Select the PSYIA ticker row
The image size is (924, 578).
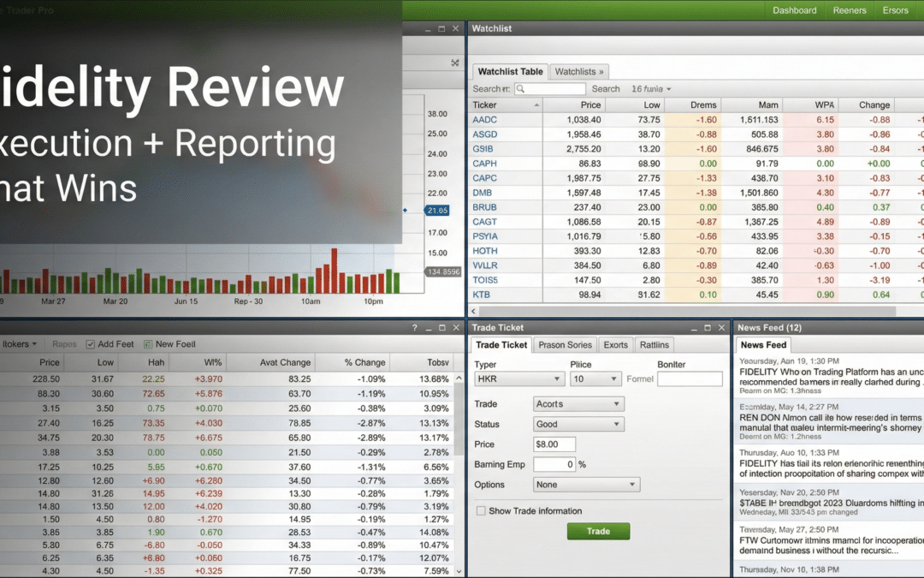[485, 236]
